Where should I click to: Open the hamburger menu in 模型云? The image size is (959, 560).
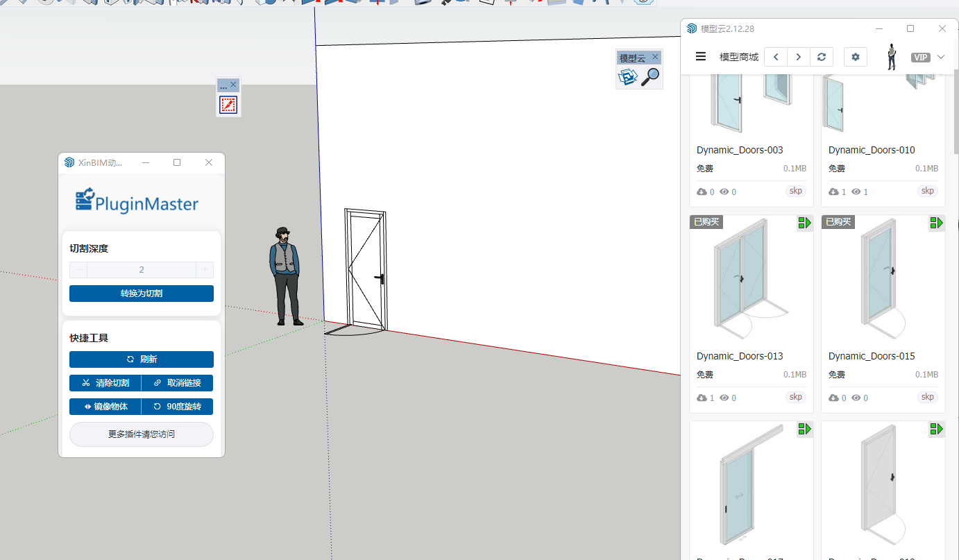(x=701, y=57)
